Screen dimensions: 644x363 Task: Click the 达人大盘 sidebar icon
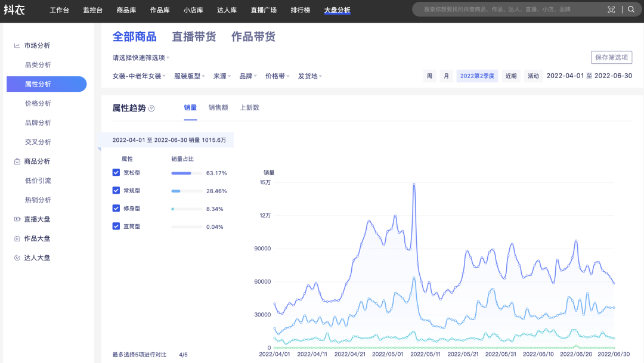click(17, 258)
